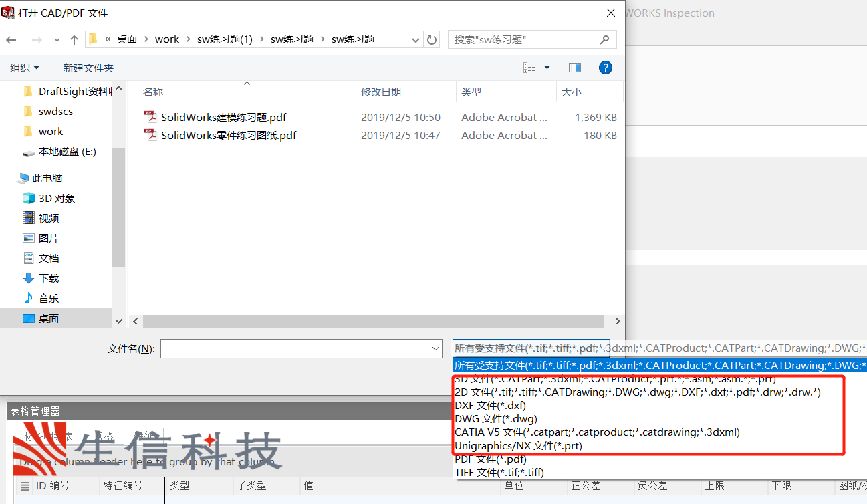Screen dimensions: 867x504
Task: Open 音乐 folder in sidebar
Action: pos(41,298)
